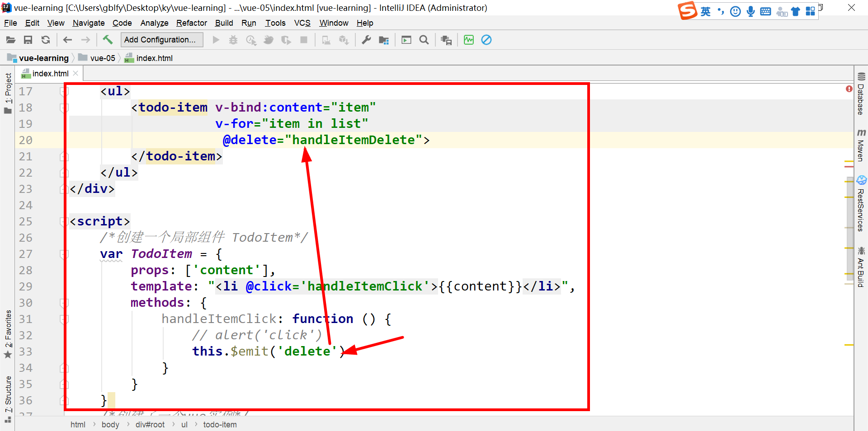Click fold end marker at line 23
Image resolution: width=868 pixels, height=431 pixels.
(x=64, y=189)
